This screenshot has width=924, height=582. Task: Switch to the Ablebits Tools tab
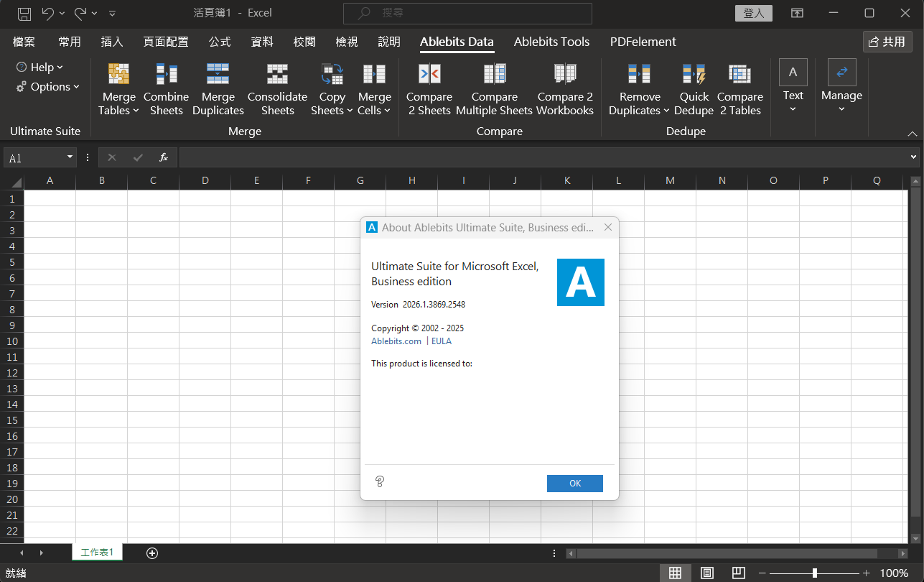(x=551, y=42)
